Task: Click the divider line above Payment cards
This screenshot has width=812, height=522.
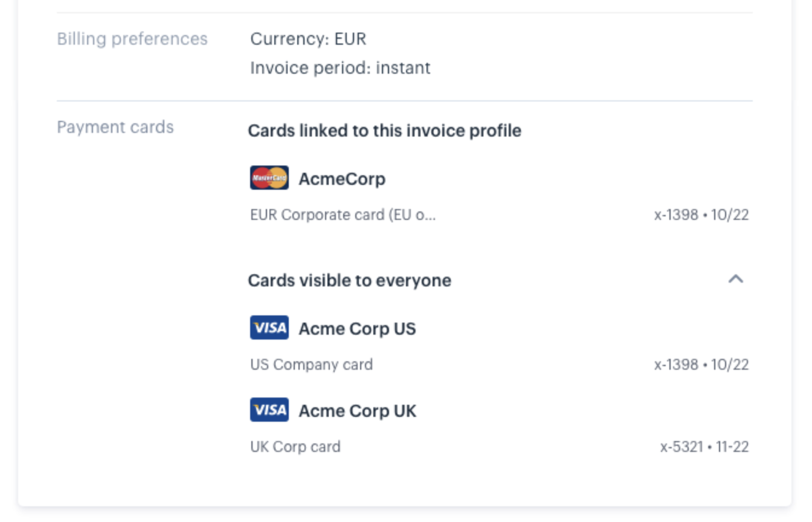Action: pos(405,101)
